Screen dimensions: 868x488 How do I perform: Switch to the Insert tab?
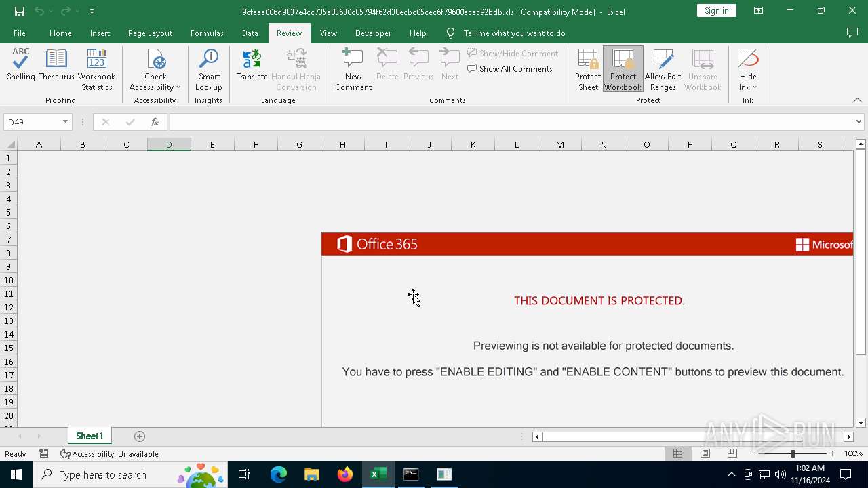(100, 33)
